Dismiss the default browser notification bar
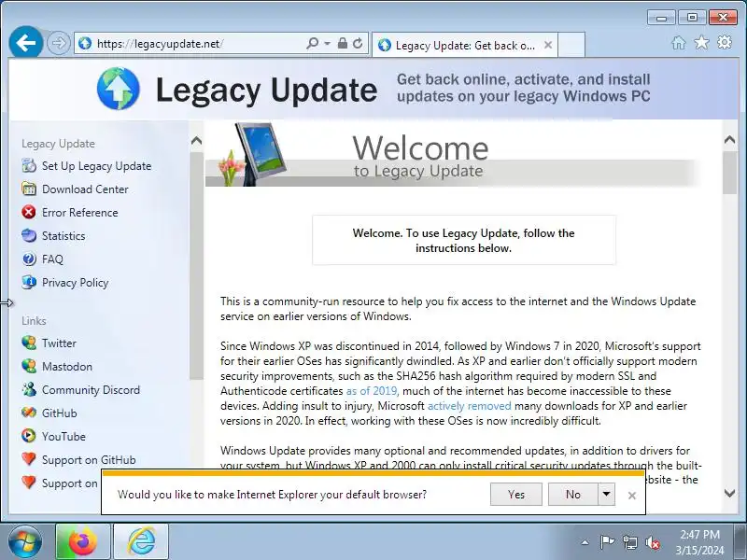This screenshot has height=560, width=747. [x=632, y=496]
